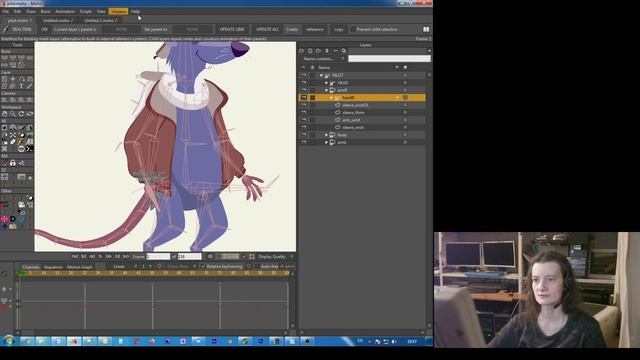Click the UPDATE ALL button
This screenshot has height=360, width=640.
tap(267, 29)
